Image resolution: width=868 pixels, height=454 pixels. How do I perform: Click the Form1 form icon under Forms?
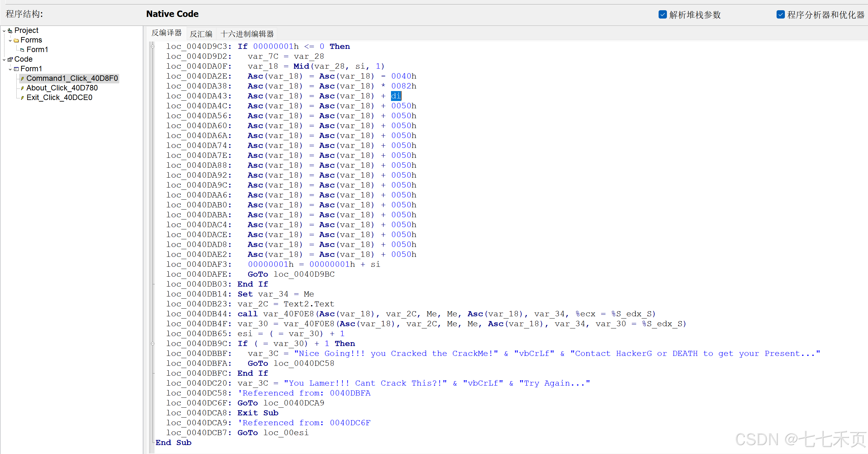(22, 50)
